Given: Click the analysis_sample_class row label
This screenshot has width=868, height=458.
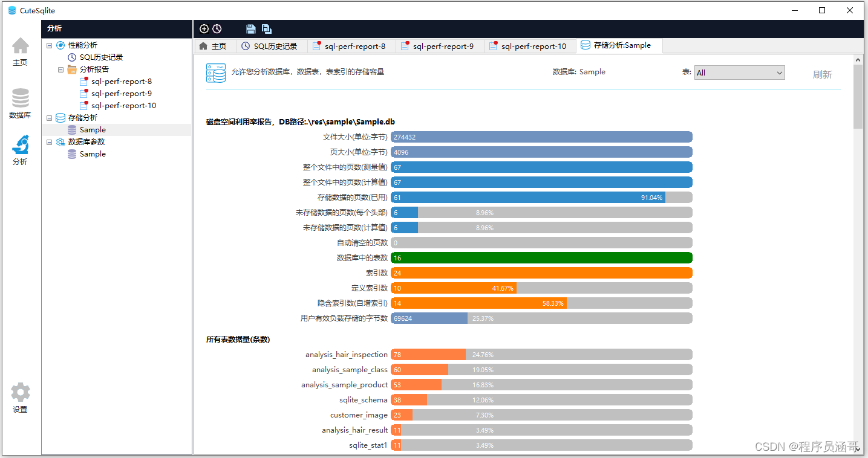Looking at the screenshot, I should pos(350,370).
